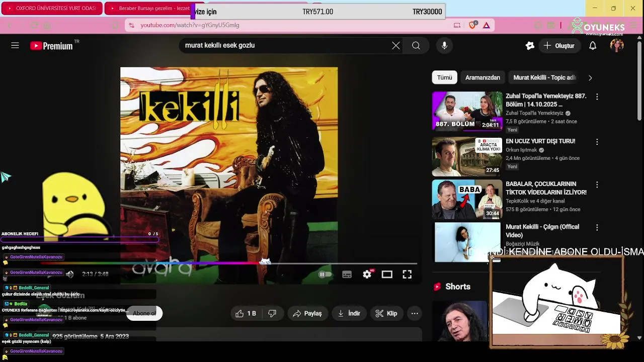
Task: Open the EN UCUZ YURT DIŞI TURU thumbnail
Action: pyautogui.click(x=467, y=156)
